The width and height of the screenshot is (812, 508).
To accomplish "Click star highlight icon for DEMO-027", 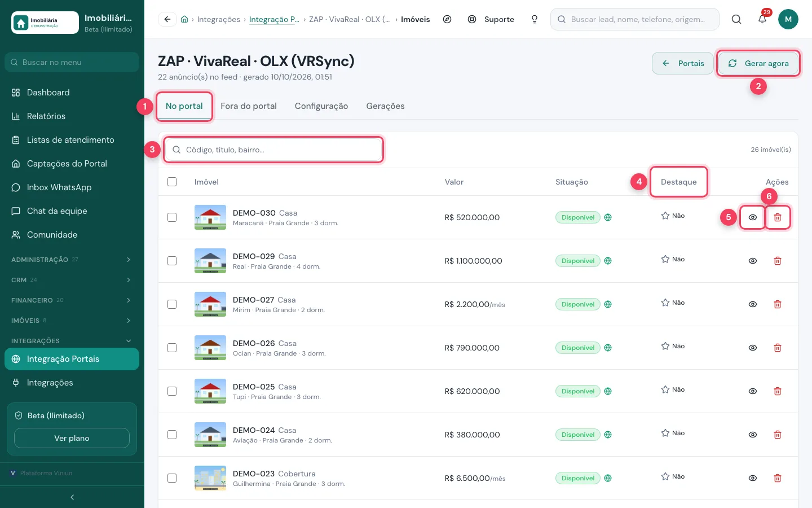I will 665,303.
